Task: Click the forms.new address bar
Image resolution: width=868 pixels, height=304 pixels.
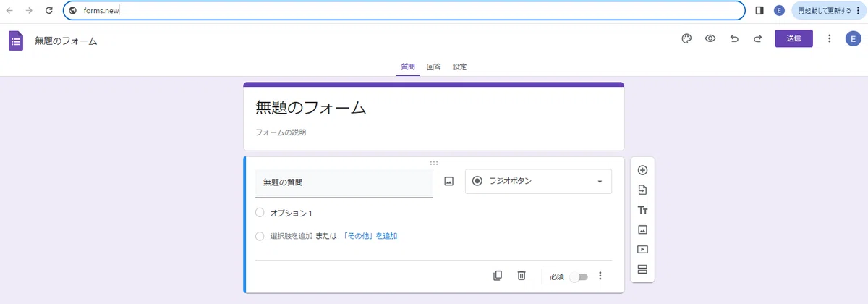Action: (404, 11)
